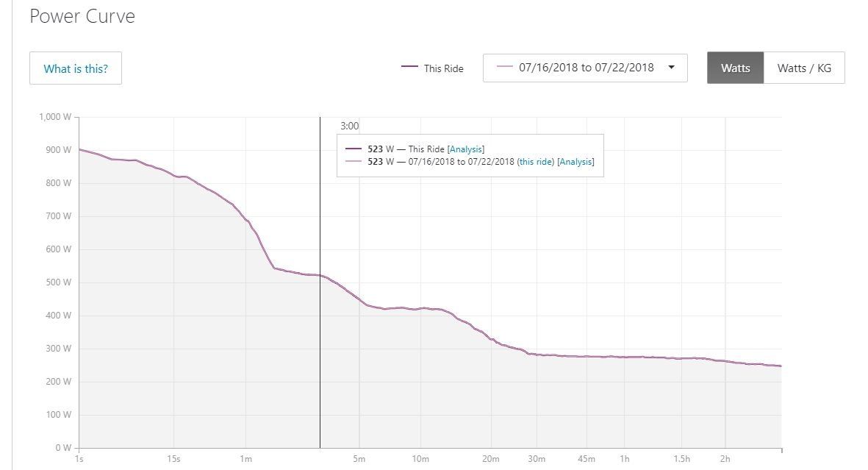The width and height of the screenshot is (868, 470).
Task: Switch the chart units to Watts
Action: click(735, 68)
